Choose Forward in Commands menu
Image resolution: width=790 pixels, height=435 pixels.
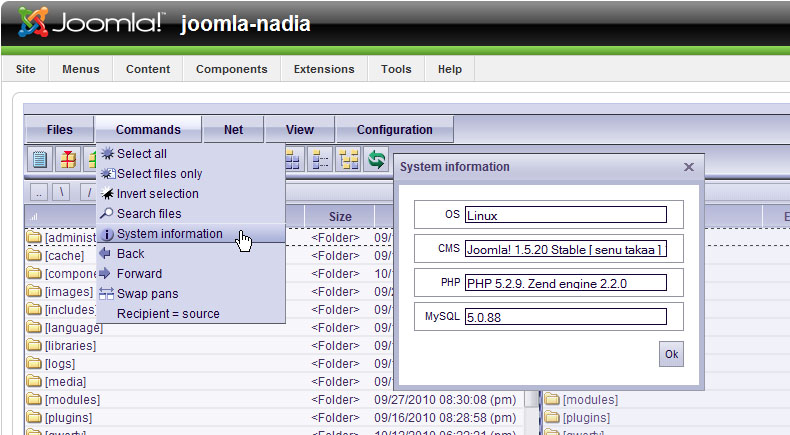click(x=191, y=274)
